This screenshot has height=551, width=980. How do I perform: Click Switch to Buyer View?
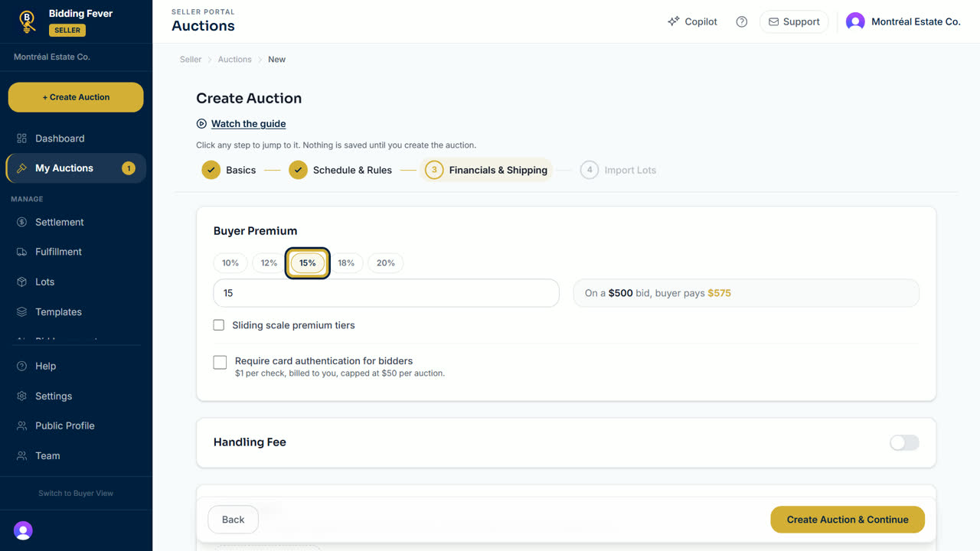click(x=76, y=493)
